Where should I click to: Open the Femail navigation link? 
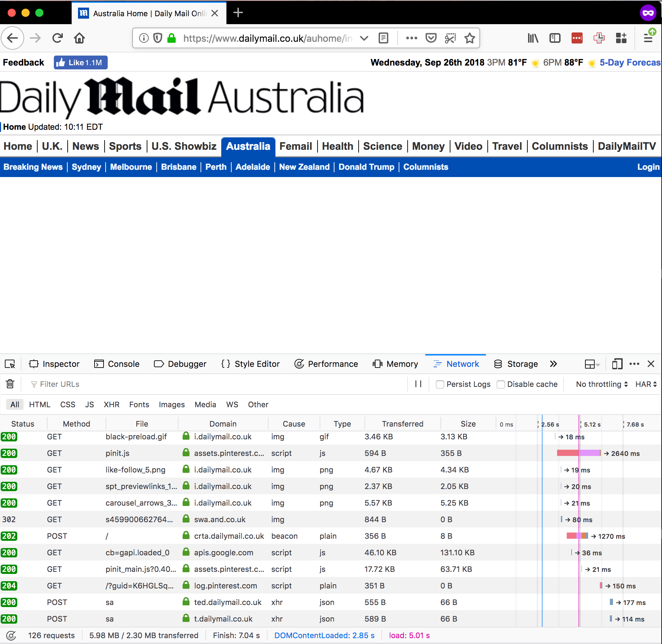click(x=296, y=146)
